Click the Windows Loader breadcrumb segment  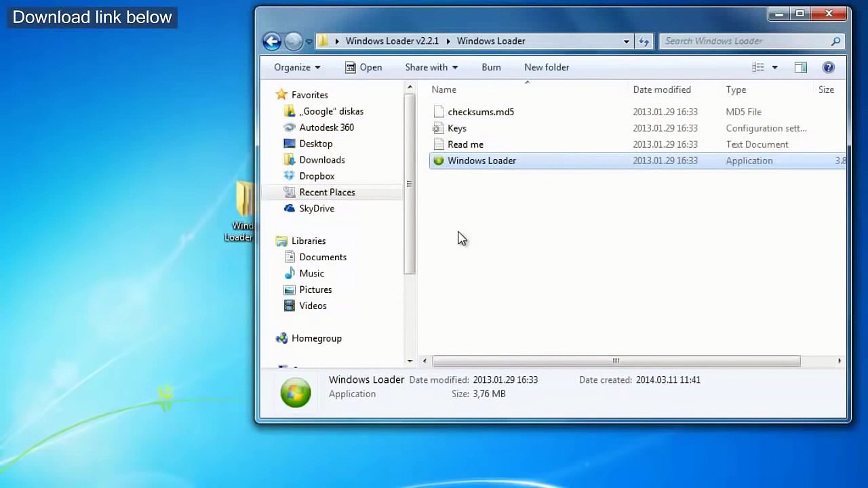click(491, 41)
